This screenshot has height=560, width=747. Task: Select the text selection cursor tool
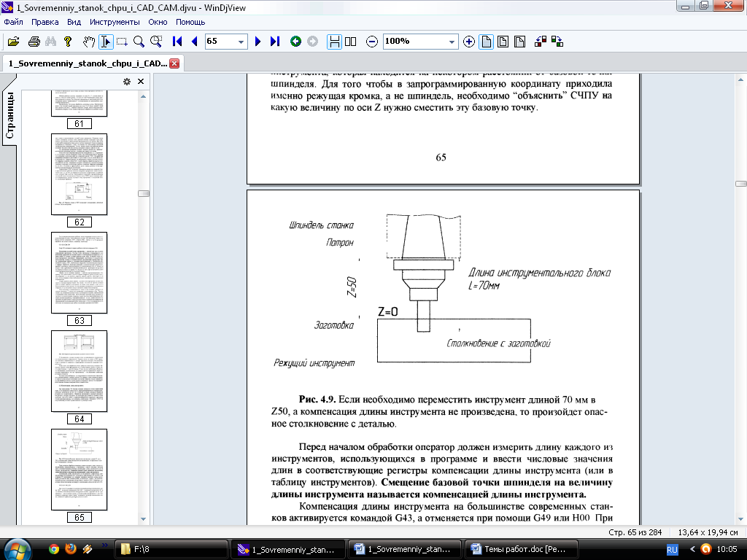tap(105, 42)
